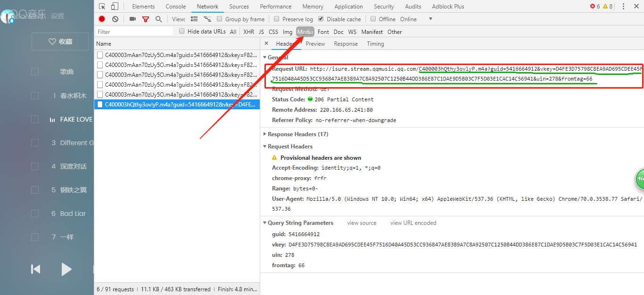Filter requests by WS type
Viewport: 644px width, 295px height.
(x=352, y=32)
